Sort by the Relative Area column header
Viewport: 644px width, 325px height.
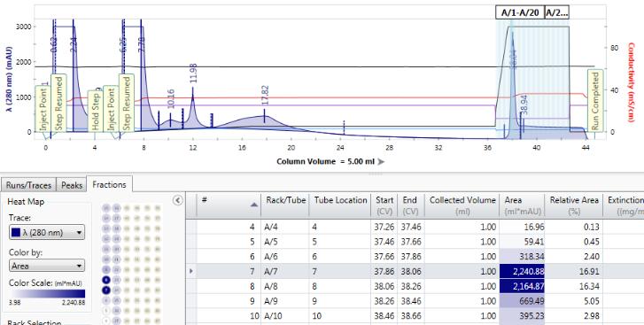[x=574, y=205]
